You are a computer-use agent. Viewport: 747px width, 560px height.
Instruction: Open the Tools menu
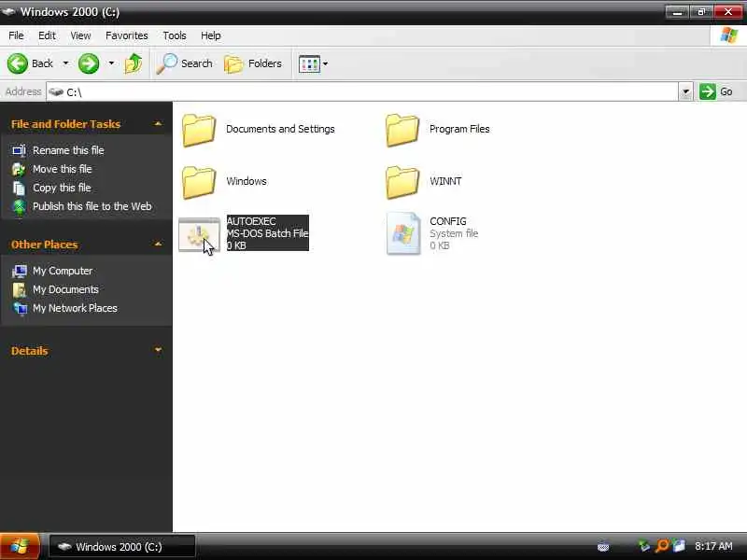point(175,35)
